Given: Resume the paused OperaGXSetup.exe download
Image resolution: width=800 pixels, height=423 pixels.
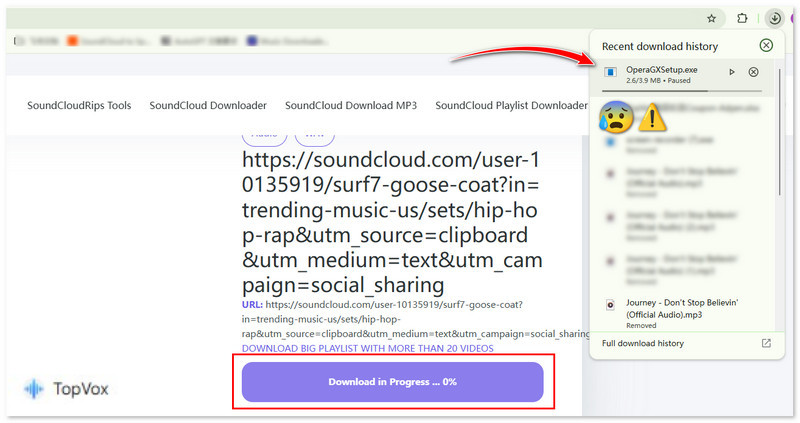Looking at the screenshot, I should (x=732, y=72).
